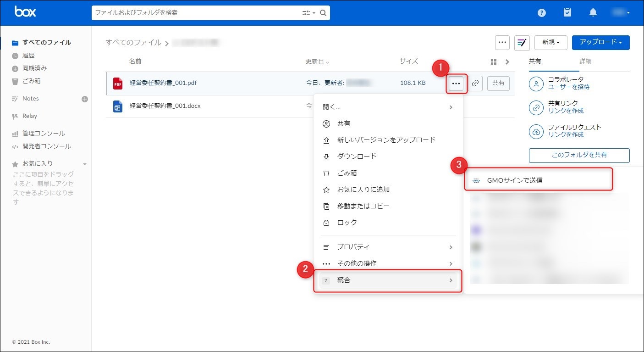Choose ロック in context menu
The width and height of the screenshot is (644, 352).
click(x=388, y=223)
